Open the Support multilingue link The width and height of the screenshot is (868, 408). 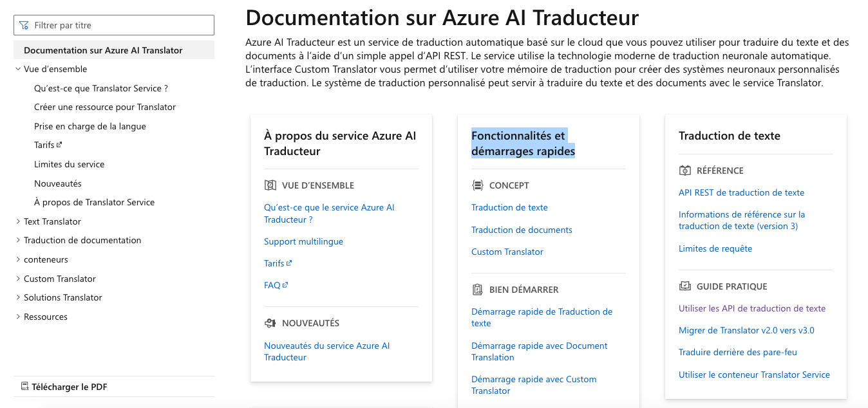tap(303, 241)
